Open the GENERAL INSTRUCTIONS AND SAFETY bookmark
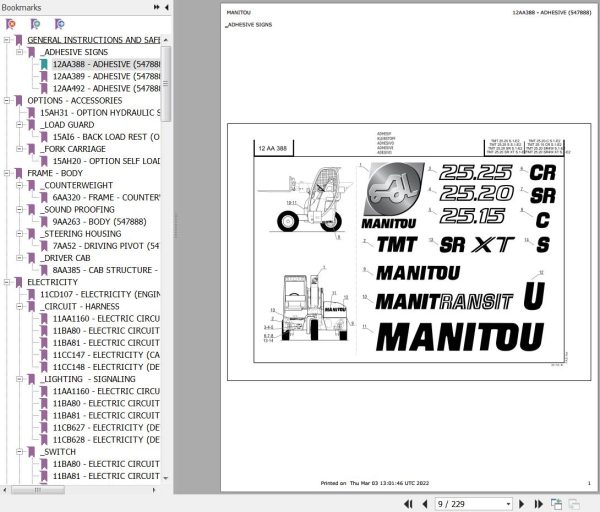 point(93,40)
